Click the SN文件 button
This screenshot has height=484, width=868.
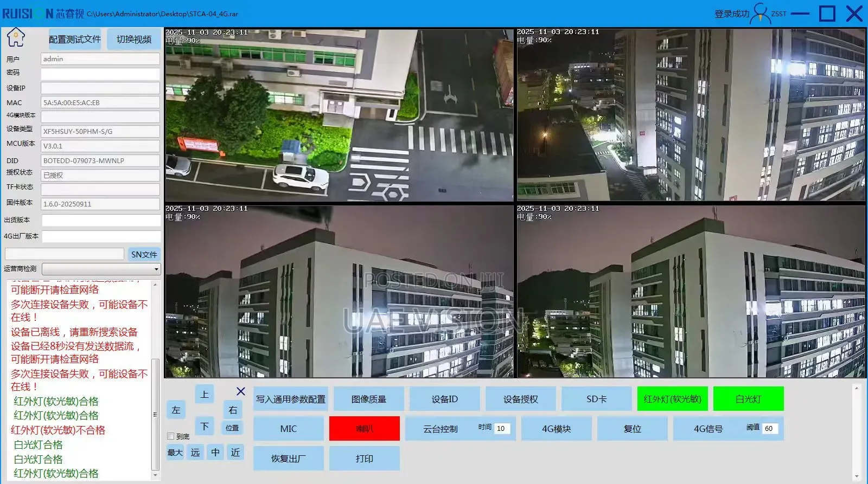tap(144, 254)
